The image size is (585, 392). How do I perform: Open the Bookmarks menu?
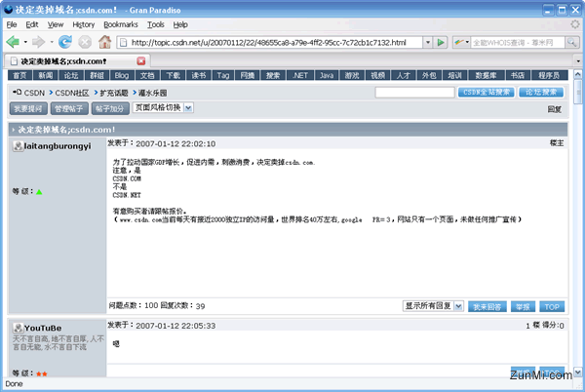[x=121, y=24]
